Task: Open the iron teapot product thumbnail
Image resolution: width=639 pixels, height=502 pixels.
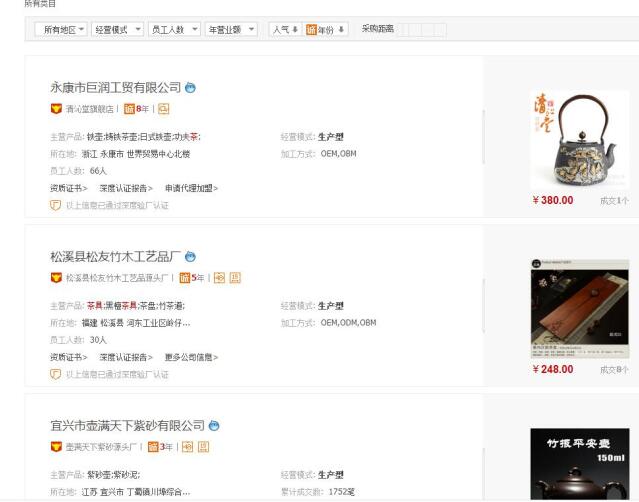Action: [580, 139]
